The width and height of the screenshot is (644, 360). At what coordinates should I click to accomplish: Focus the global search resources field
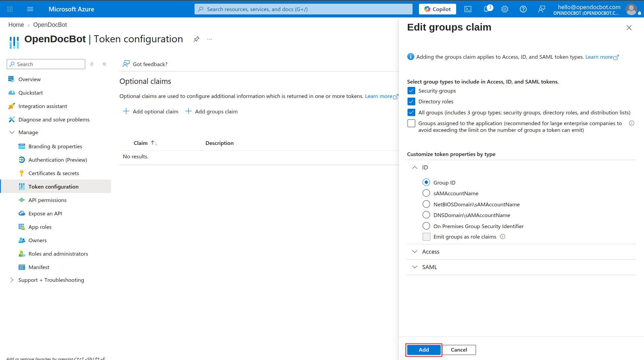303,9
